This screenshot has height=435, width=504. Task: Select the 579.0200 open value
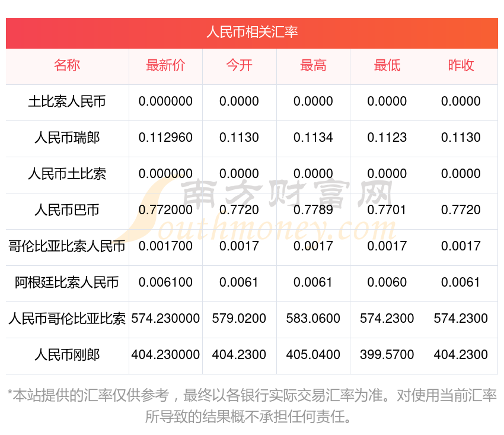click(x=239, y=319)
